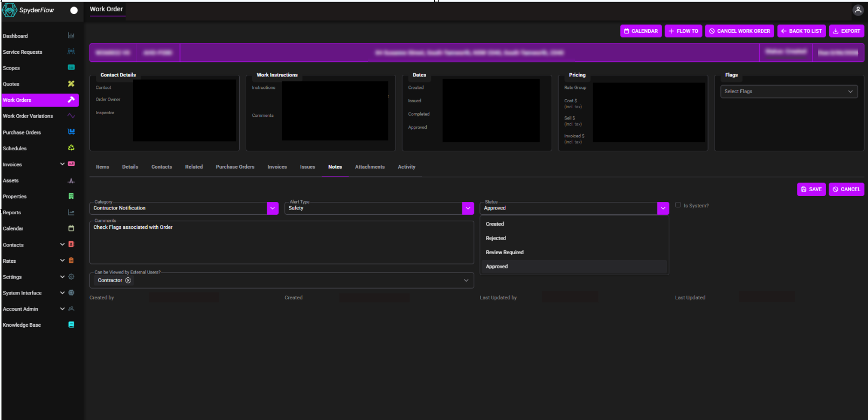Select the Notes tab

(x=335, y=167)
